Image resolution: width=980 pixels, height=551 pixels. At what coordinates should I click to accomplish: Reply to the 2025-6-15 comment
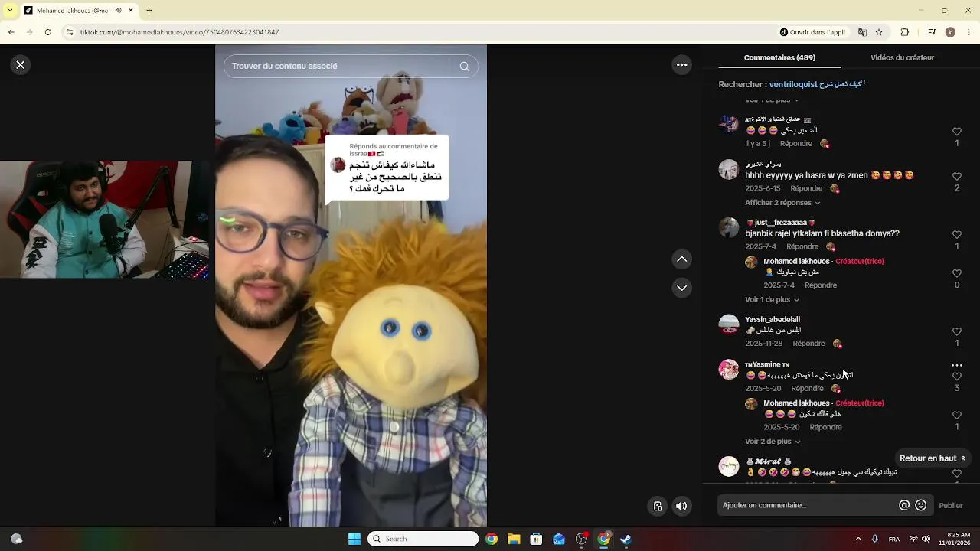coord(806,188)
